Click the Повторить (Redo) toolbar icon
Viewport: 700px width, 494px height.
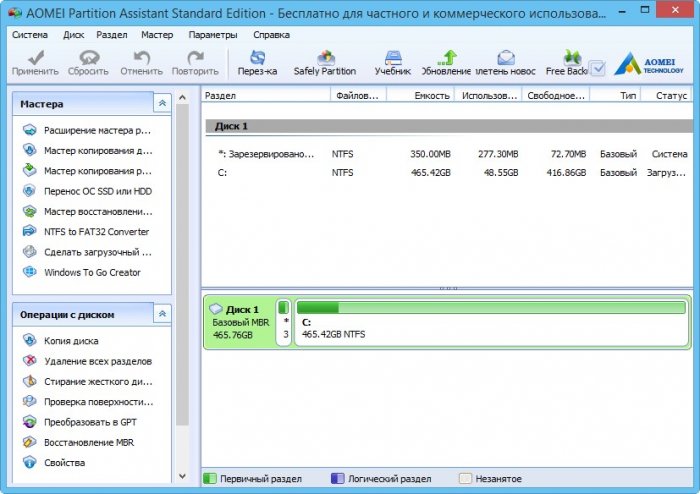tap(194, 63)
